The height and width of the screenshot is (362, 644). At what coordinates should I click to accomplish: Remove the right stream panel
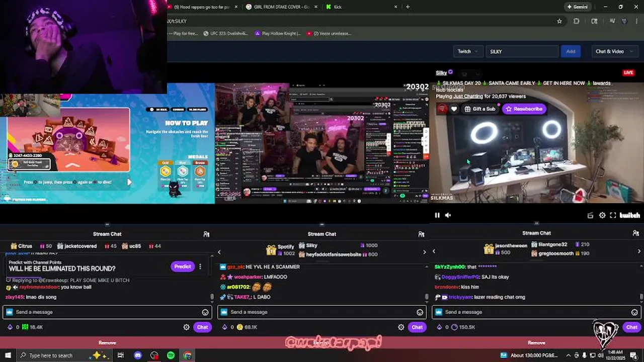coord(536,343)
